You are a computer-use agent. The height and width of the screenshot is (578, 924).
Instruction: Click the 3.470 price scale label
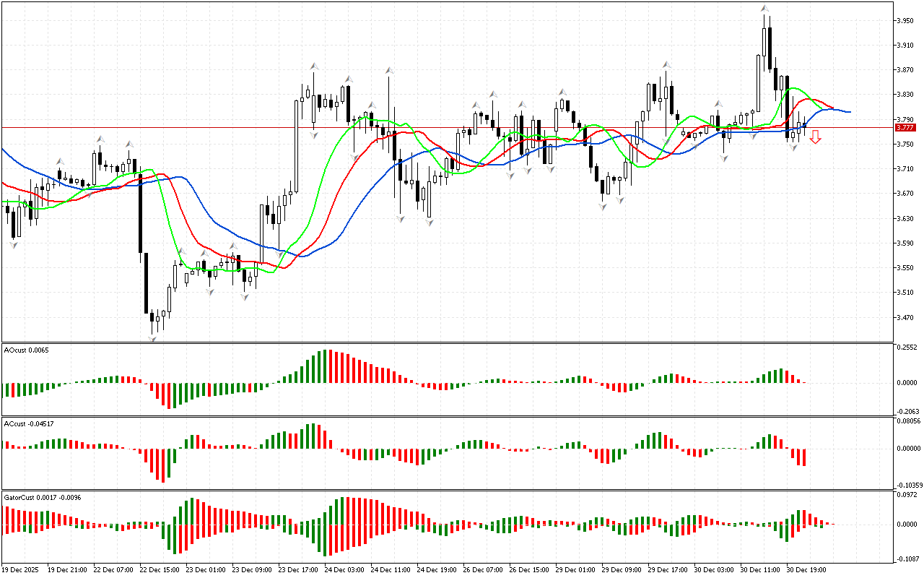(905, 317)
